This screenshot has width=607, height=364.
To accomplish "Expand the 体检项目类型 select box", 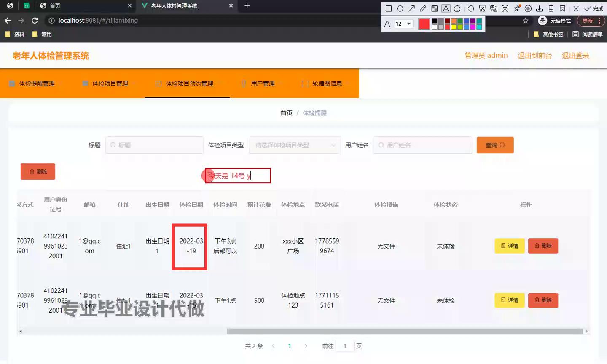I will [294, 145].
